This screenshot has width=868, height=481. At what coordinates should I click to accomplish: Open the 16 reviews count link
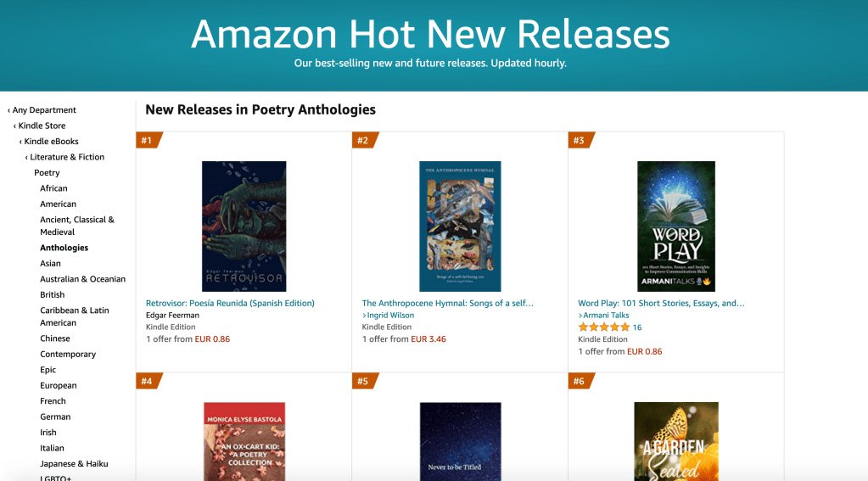[x=637, y=327]
